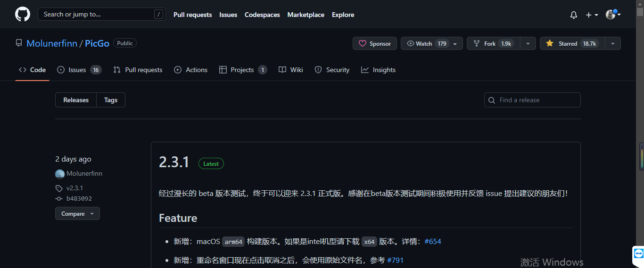Select the Releases button
The width and height of the screenshot is (644, 268).
coord(76,100)
